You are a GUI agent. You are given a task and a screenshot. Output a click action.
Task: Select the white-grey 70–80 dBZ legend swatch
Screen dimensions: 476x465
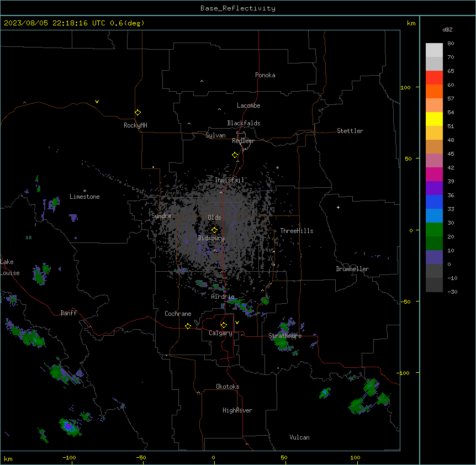(434, 50)
